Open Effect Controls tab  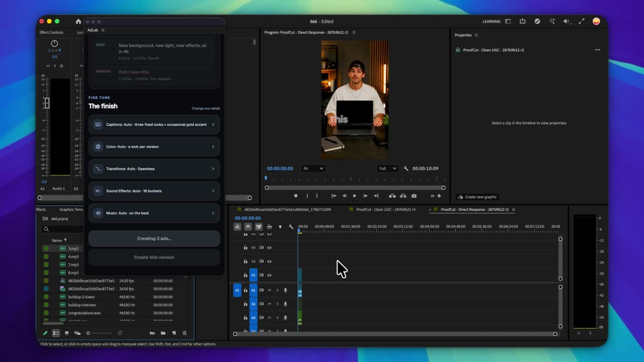[52, 32]
